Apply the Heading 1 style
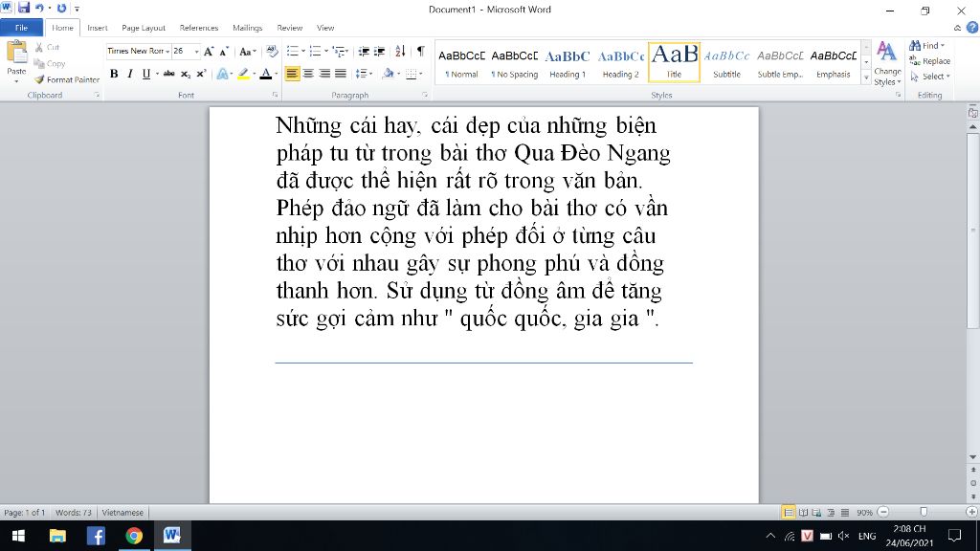 [568, 63]
